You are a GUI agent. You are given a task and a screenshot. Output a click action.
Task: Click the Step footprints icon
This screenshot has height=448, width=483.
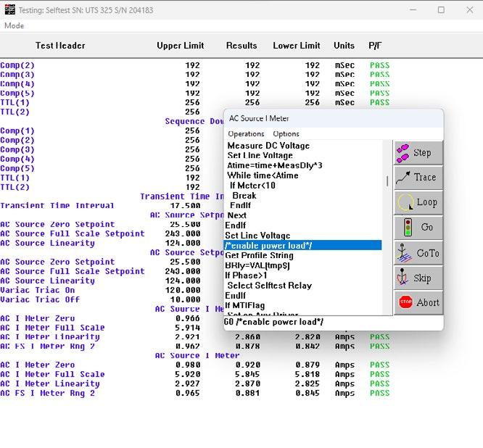click(403, 153)
